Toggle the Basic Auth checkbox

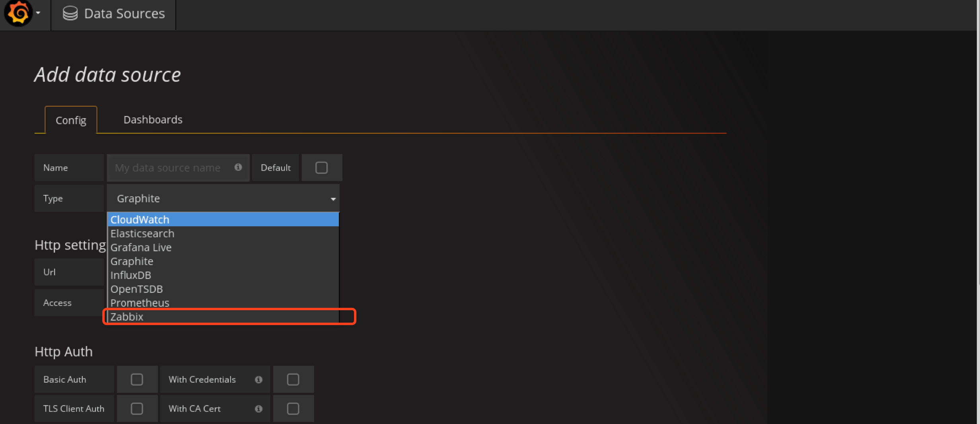click(137, 379)
